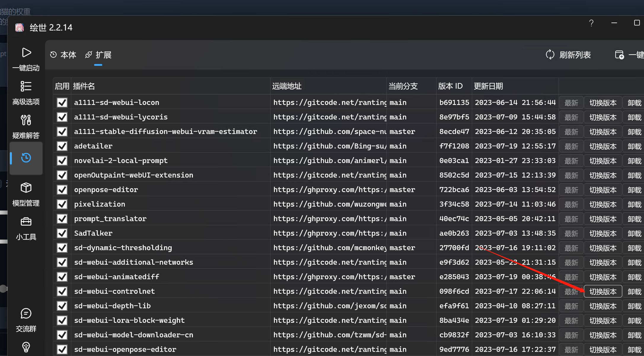The height and width of the screenshot is (356, 644).
Task: Click the help question mark icon
Action: coord(591,23)
